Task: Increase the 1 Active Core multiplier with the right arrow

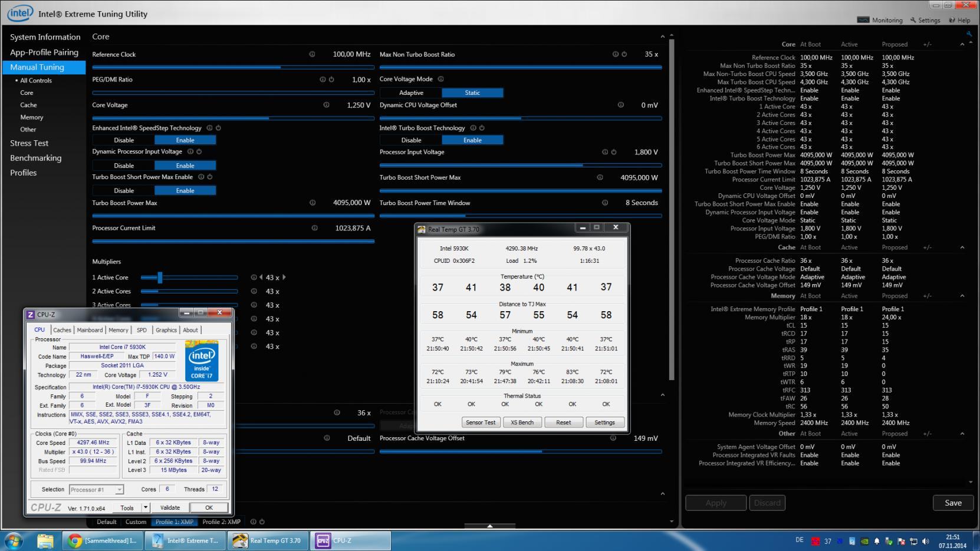Action: [284, 278]
